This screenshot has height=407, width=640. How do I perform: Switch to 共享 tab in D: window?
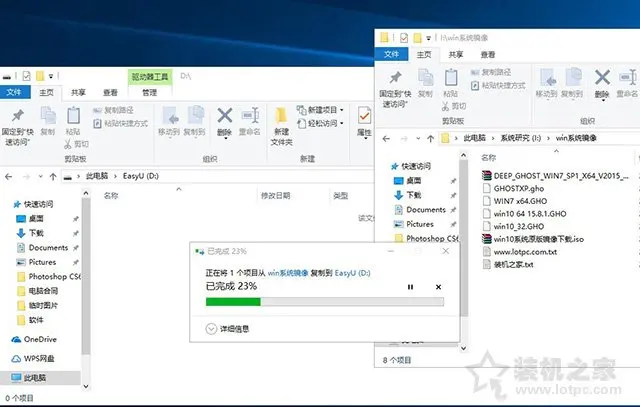(x=78, y=93)
